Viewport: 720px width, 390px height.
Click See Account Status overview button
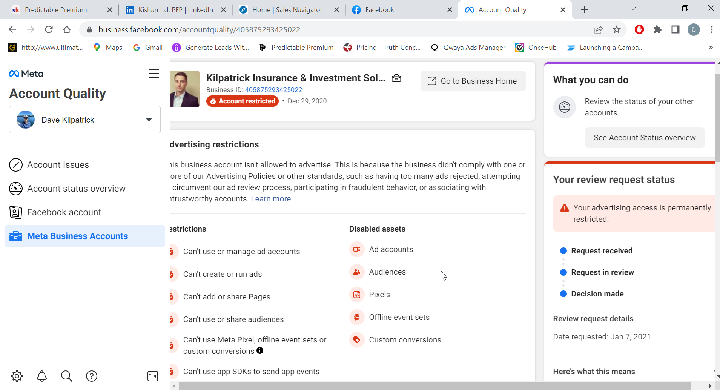coord(644,137)
